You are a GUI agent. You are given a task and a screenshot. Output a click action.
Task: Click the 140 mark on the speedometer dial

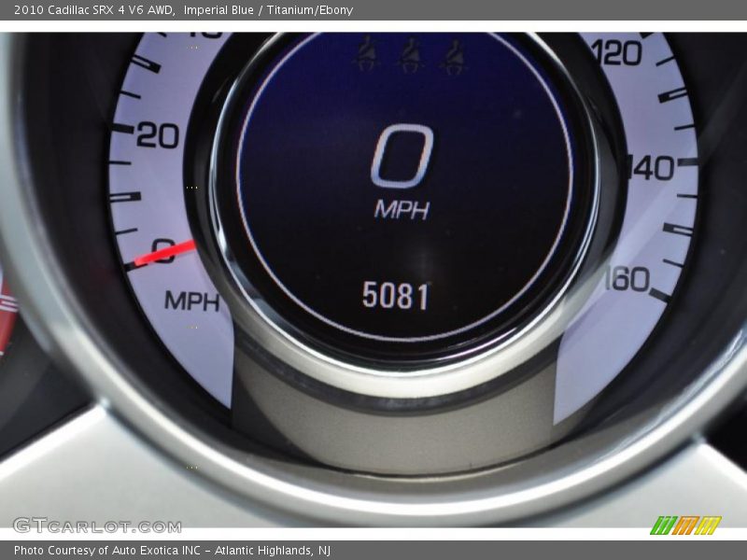[653, 168]
